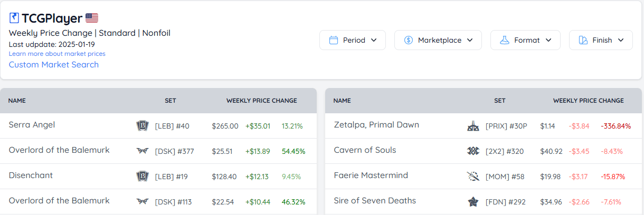Open Disenchant card link

point(31,175)
